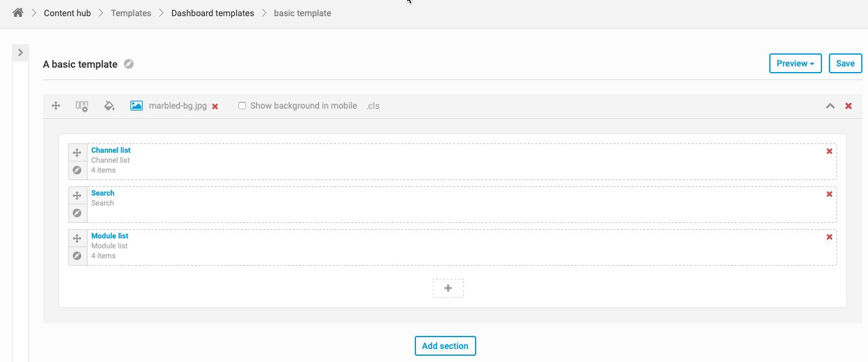Click the Save button

(x=845, y=63)
